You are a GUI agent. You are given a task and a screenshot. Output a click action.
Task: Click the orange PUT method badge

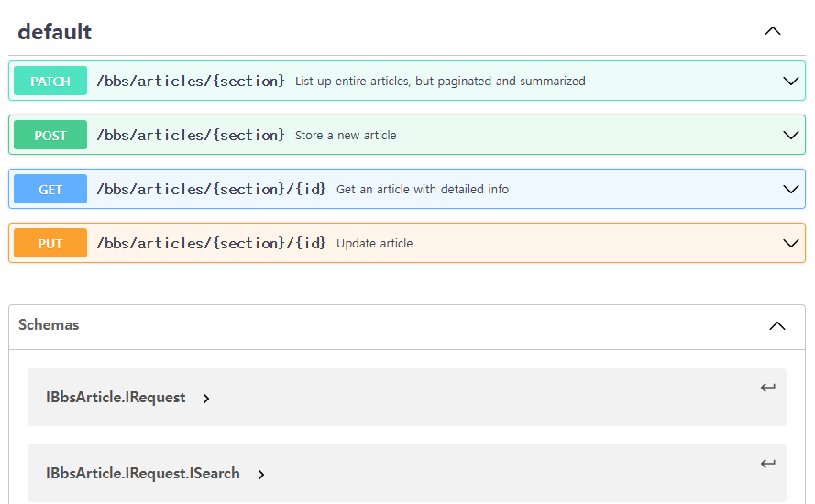coord(50,244)
